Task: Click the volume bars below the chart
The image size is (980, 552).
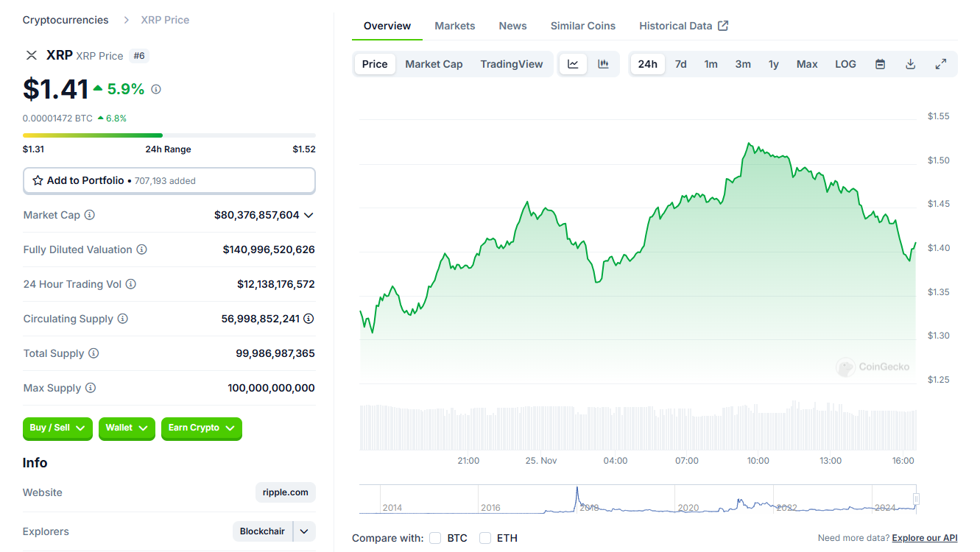Action: coord(638,427)
